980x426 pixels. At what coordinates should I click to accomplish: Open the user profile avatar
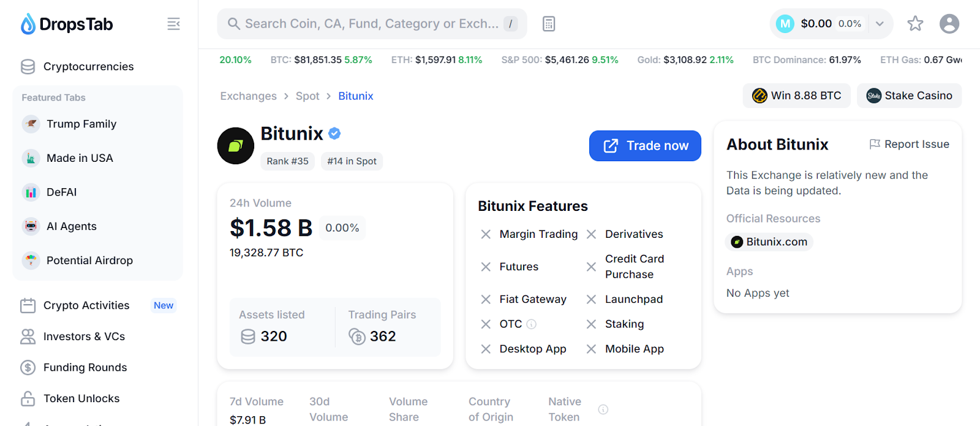point(949,23)
